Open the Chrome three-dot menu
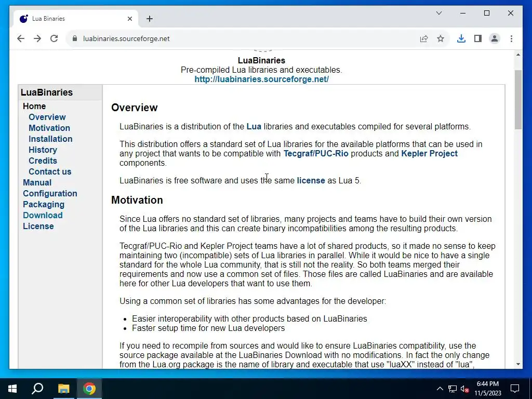The width and height of the screenshot is (532, 399). pos(511,38)
